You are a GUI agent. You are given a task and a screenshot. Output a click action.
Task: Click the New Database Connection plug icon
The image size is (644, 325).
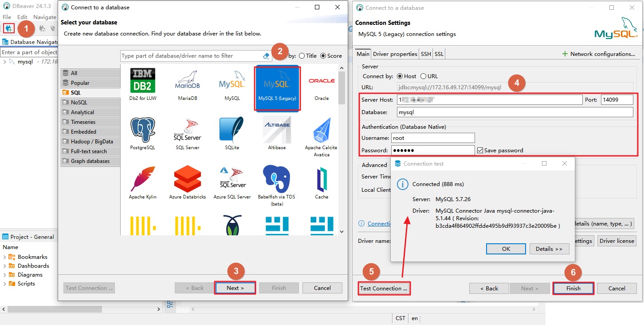[x=8, y=28]
